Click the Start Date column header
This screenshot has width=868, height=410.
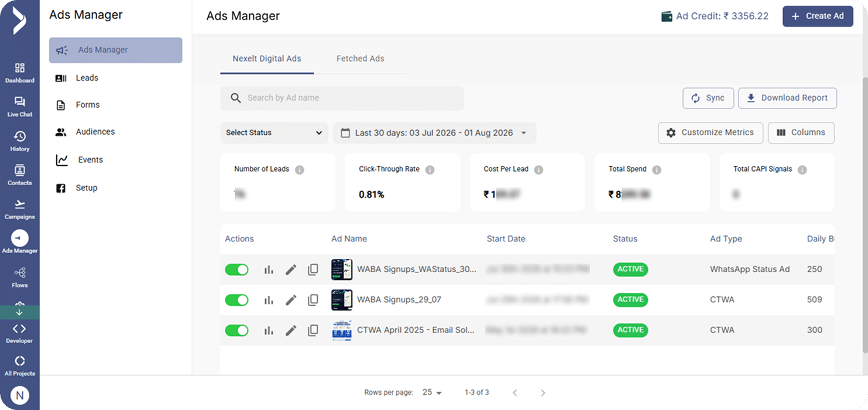[506, 239]
